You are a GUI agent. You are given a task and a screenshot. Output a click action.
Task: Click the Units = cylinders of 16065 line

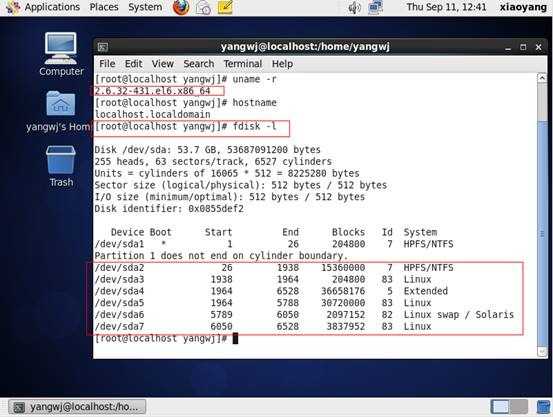coord(227,173)
